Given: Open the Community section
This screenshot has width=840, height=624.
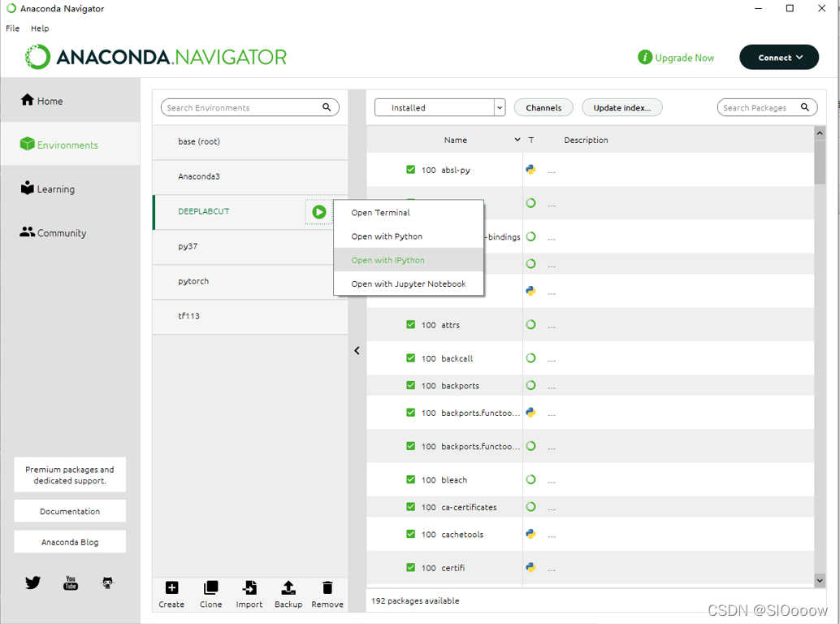Looking at the screenshot, I should click(x=53, y=232).
